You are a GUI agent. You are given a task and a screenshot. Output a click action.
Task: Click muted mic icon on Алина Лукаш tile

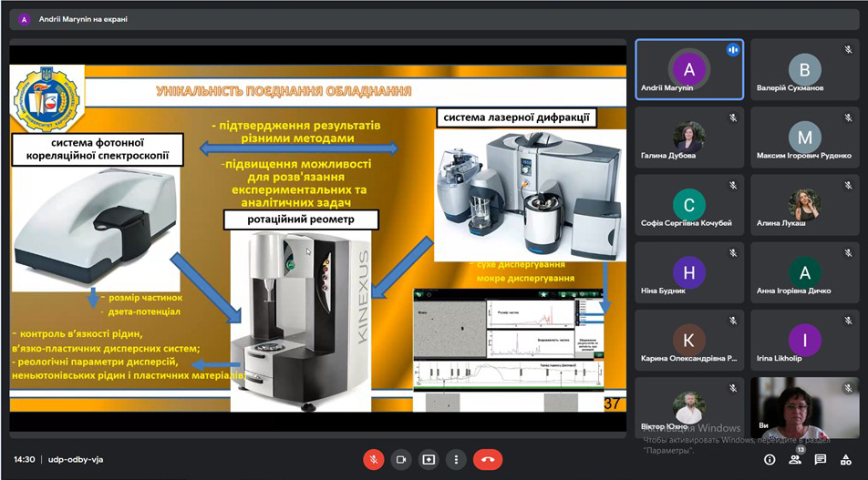[848, 185]
